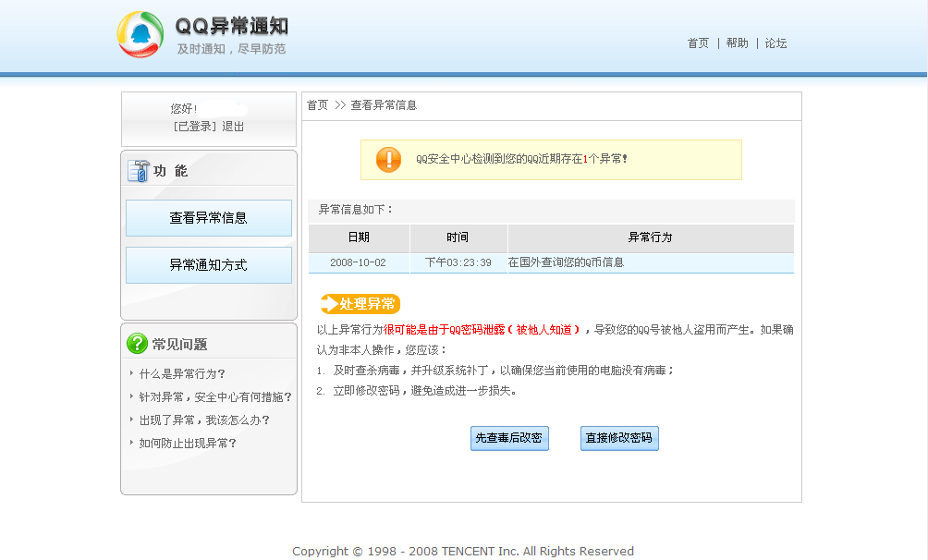Log out via the 退出 link

[x=233, y=127]
